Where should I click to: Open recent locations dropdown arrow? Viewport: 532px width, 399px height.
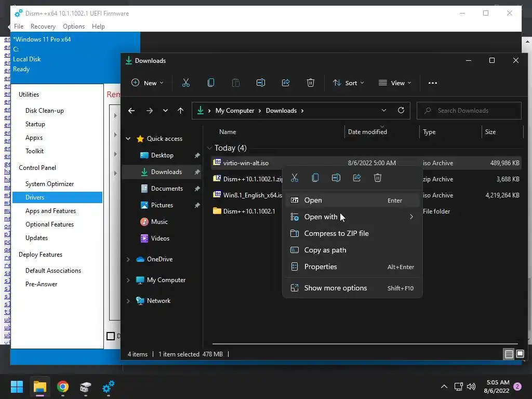pos(165,111)
